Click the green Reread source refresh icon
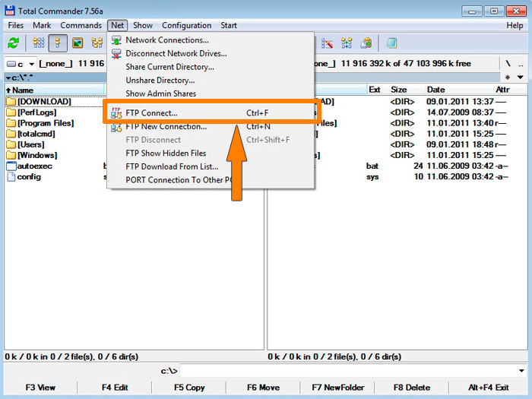The height and width of the screenshot is (399, 532). click(x=13, y=43)
